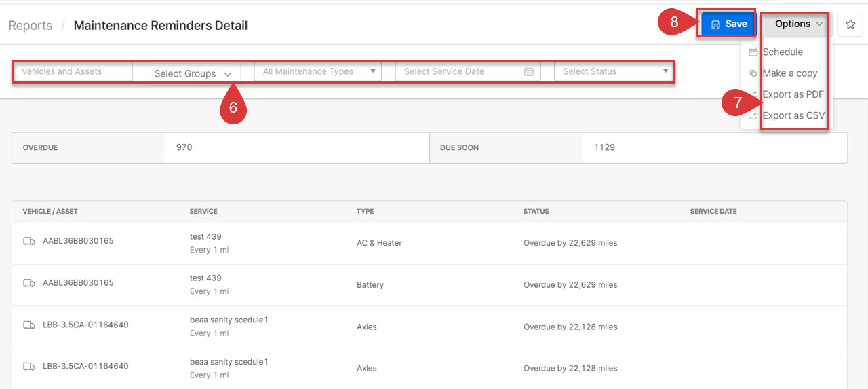This screenshot has height=389, width=868.
Task: Click the Status column header
Action: tap(536, 212)
